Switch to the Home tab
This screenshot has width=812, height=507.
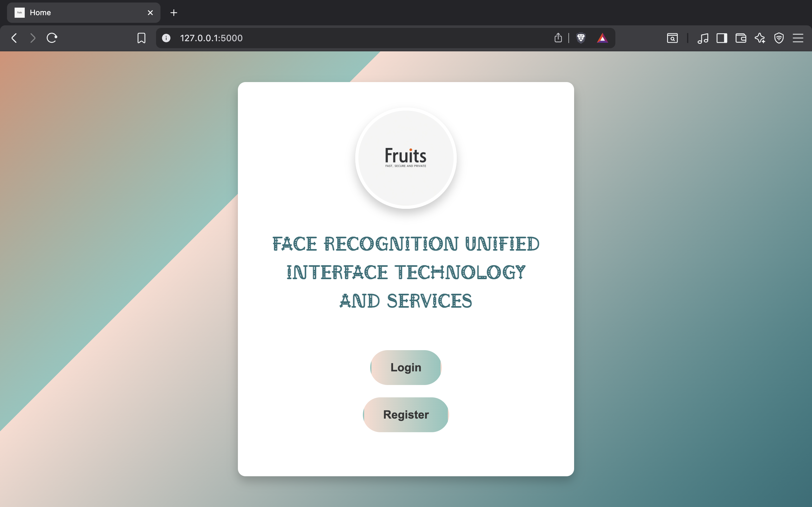[x=67, y=12]
